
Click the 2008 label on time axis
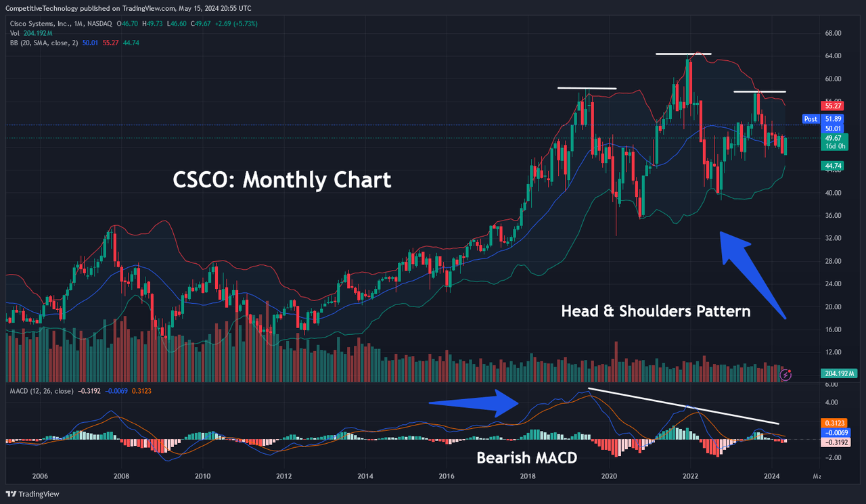coord(121,476)
